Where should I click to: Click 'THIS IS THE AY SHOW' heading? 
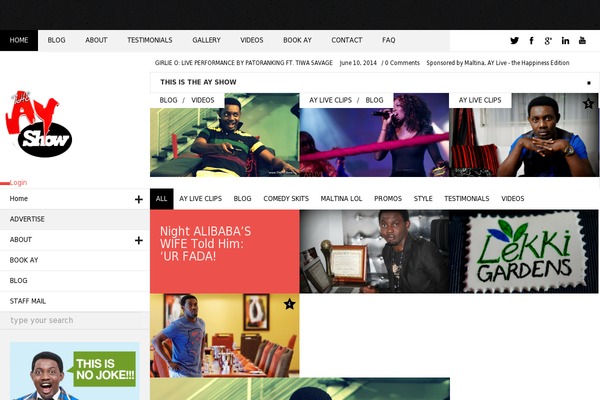[198, 82]
